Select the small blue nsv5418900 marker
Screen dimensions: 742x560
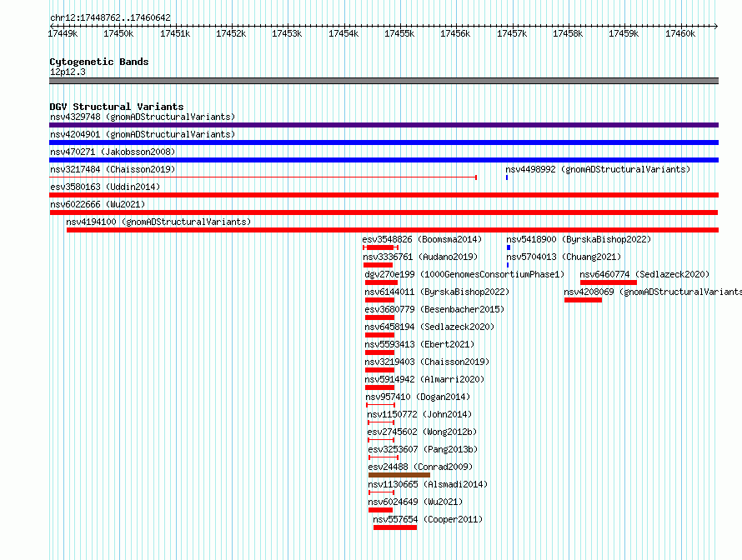pyautogui.click(x=509, y=247)
